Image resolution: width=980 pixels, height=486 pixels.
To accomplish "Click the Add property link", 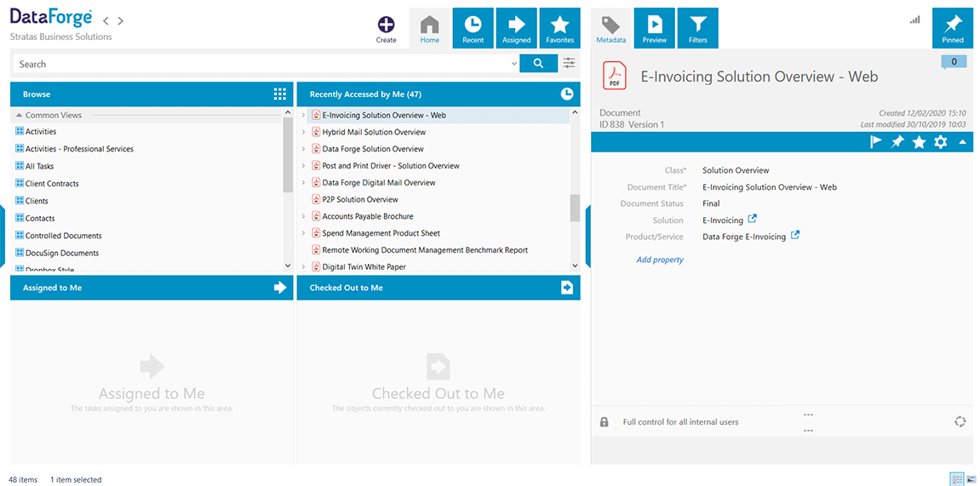I will pos(660,260).
